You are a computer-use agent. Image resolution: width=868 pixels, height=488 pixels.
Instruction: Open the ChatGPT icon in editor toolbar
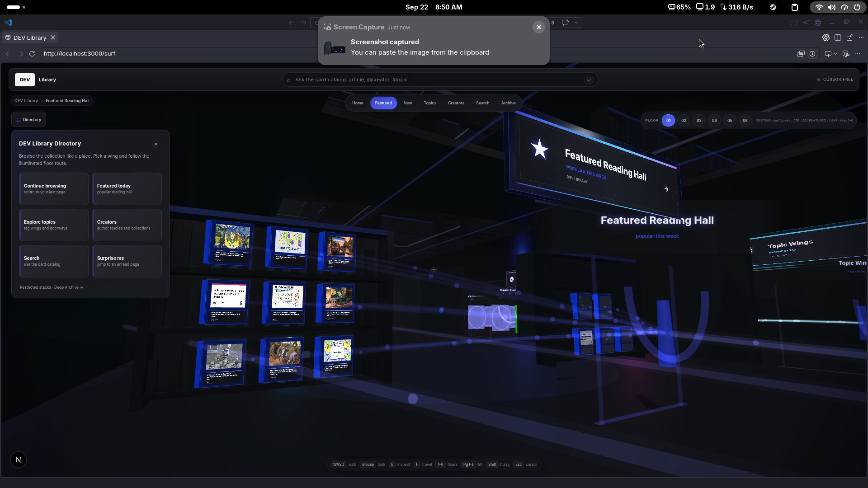826,38
